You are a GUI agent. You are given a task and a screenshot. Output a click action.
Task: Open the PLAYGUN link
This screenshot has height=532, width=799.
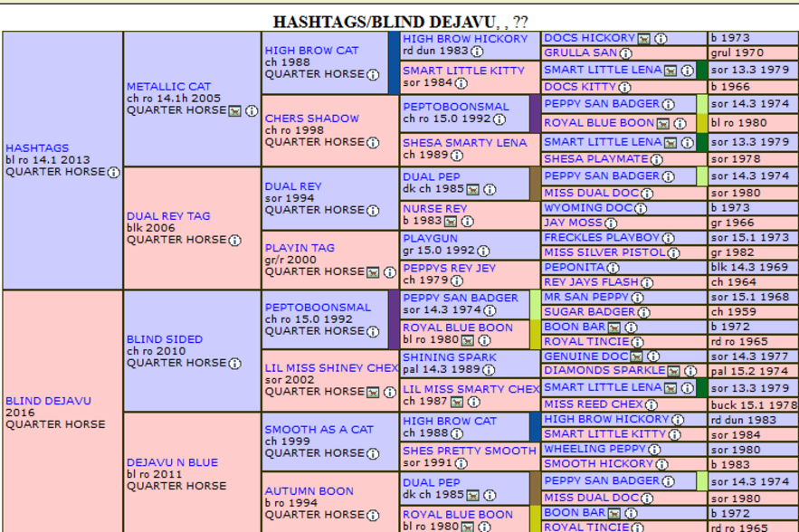(431, 239)
